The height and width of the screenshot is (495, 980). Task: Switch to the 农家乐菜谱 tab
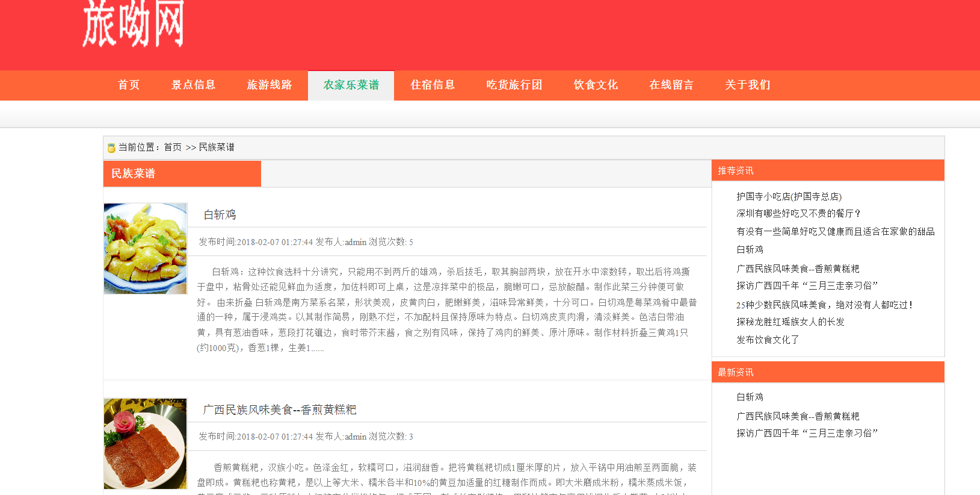(351, 85)
